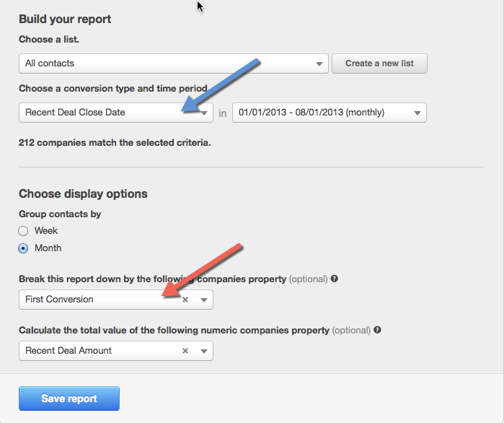Clear the First Conversion selection
504x423 pixels.
click(x=185, y=300)
